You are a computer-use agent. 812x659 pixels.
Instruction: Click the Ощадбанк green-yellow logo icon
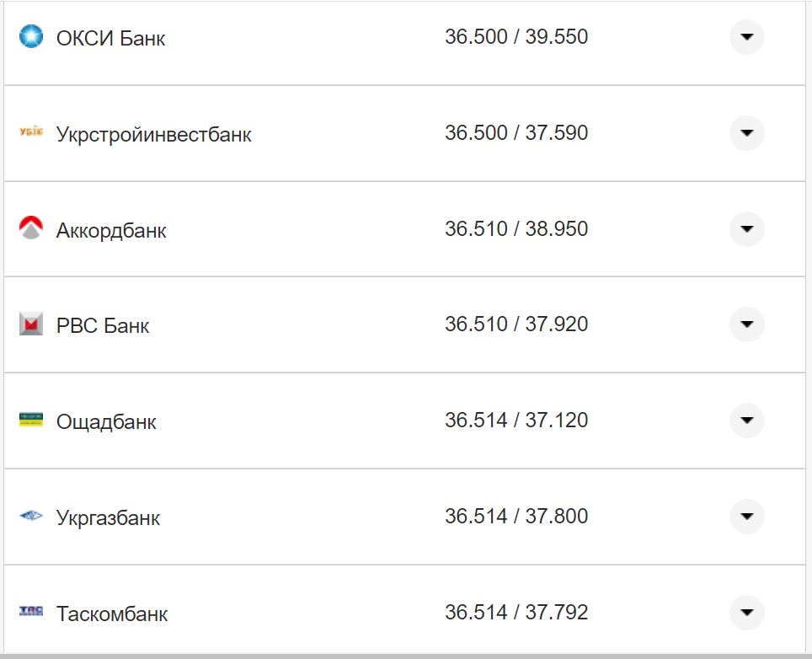click(x=31, y=420)
